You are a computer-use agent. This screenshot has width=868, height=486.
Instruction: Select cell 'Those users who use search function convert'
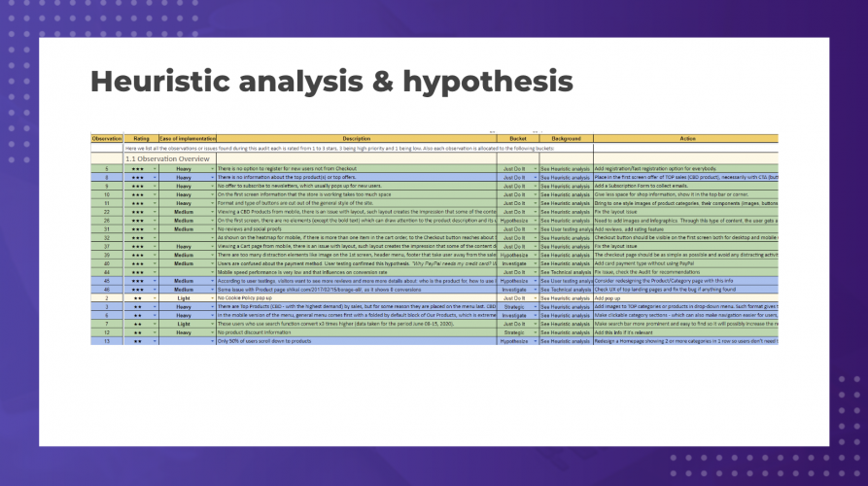tap(357, 325)
